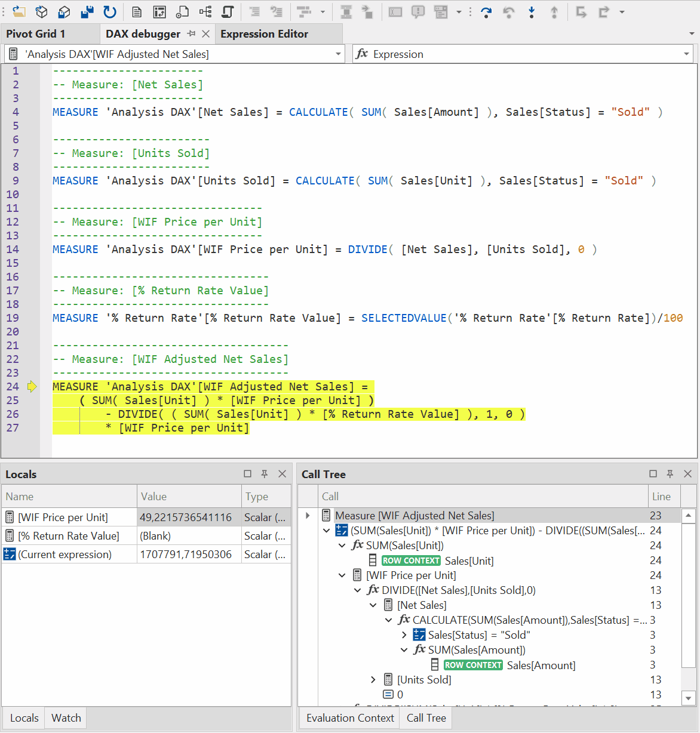Click the step over debugger arrow

(x=486, y=11)
